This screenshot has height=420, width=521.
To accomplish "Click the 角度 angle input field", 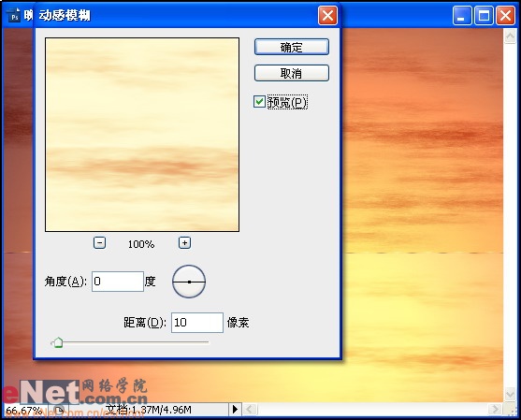I will coord(118,282).
